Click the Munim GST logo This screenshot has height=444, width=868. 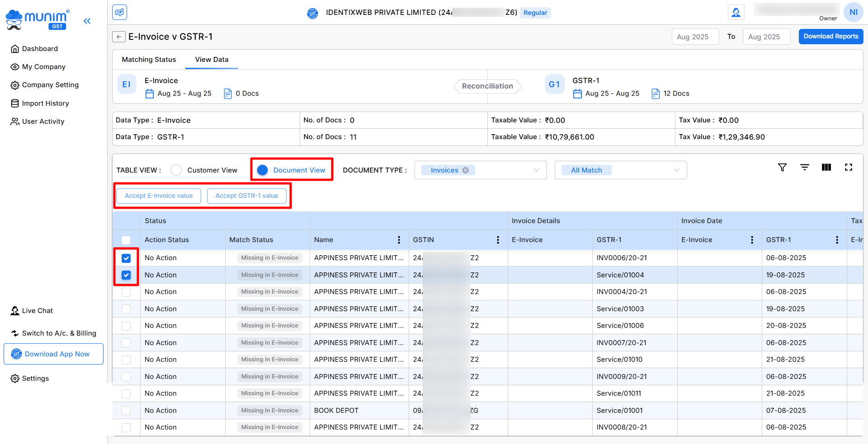tap(38, 20)
